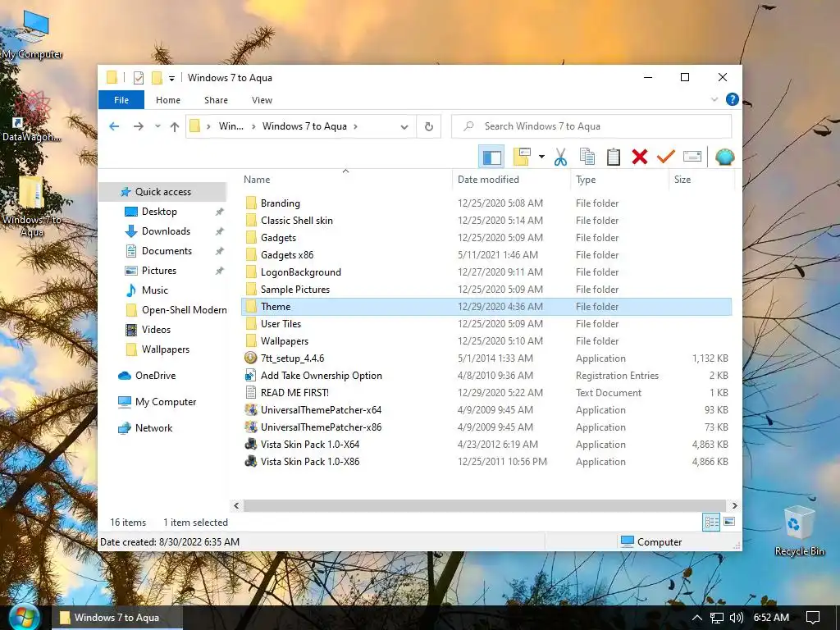
Task: Select Videos in the navigation pane
Action: [156, 330]
